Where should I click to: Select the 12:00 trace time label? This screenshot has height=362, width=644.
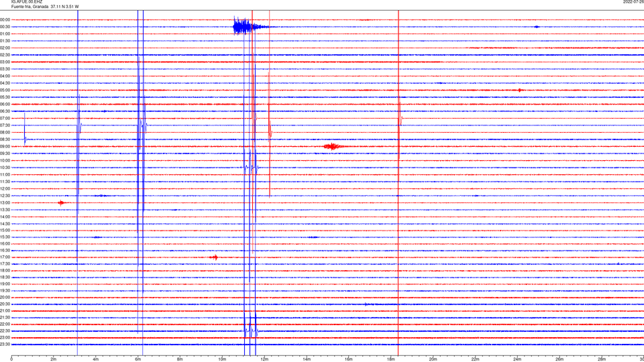point(5,189)
